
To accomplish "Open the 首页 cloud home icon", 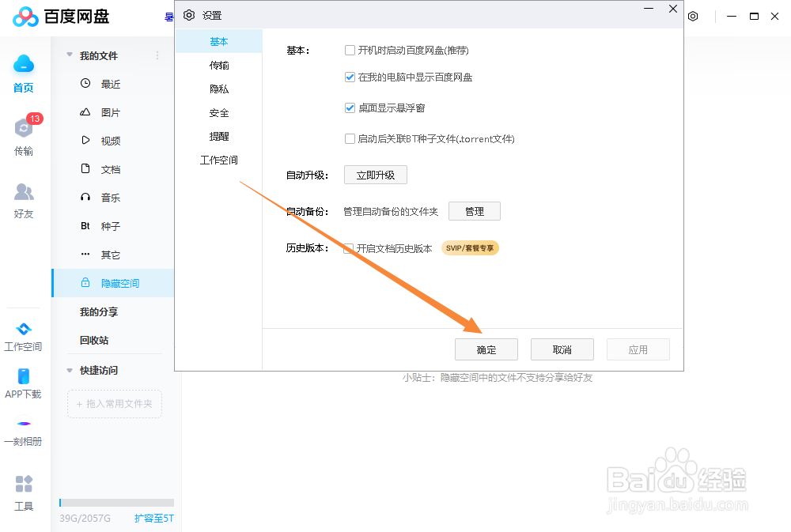I will [23, 64].
